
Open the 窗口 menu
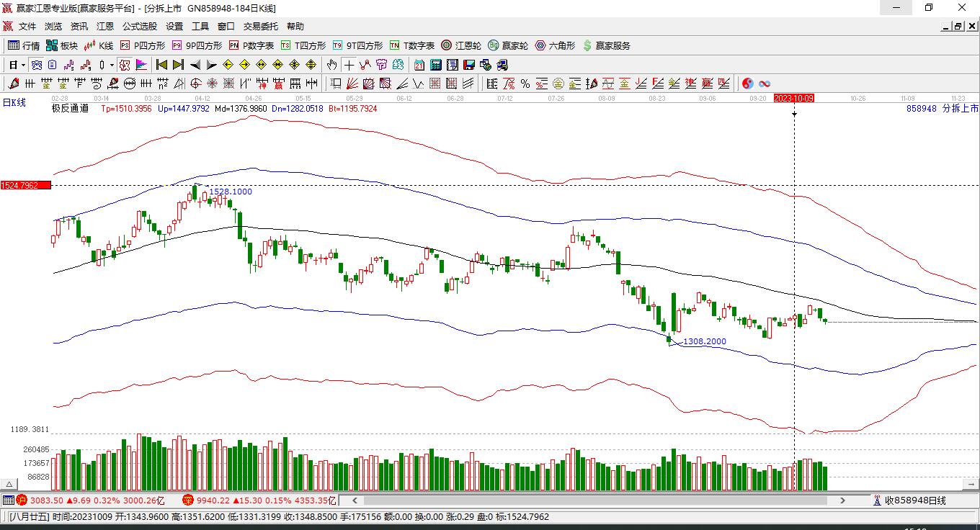[226, 27]
